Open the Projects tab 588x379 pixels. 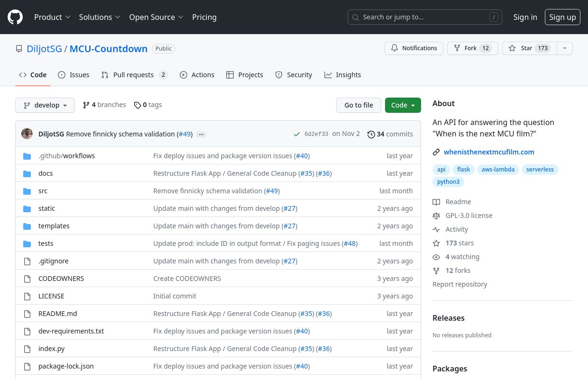[x=245, y=75]
